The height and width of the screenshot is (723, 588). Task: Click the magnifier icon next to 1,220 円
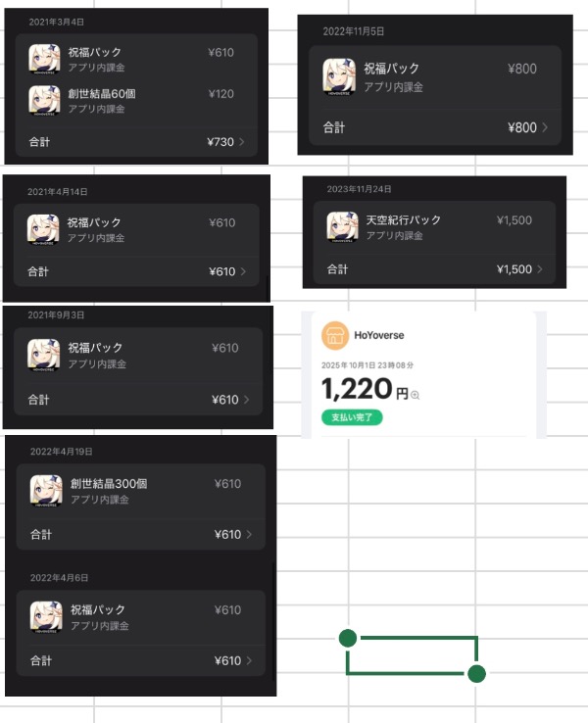pos(415,395)
